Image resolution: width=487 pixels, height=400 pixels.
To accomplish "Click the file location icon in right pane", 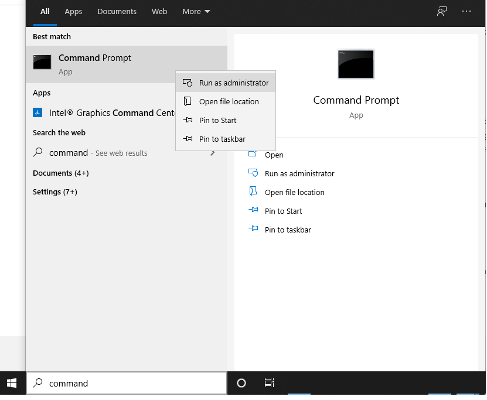I will [x=253, y=191].
